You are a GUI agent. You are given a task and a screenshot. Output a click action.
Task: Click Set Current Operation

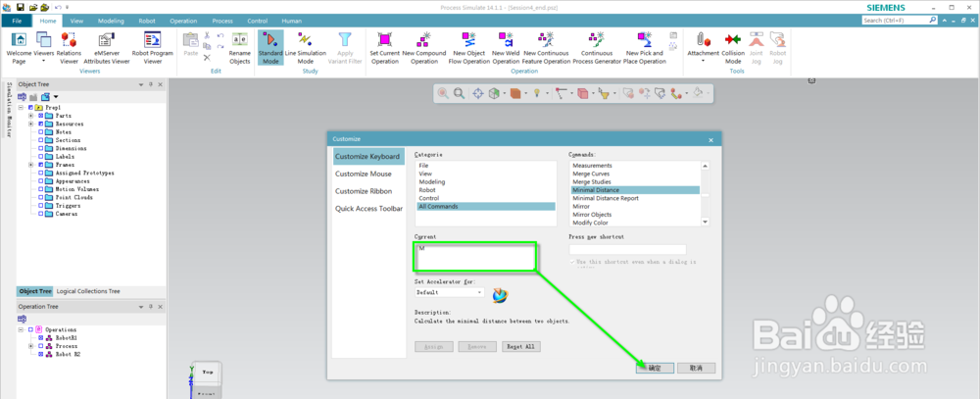click(x=384, y=47)
